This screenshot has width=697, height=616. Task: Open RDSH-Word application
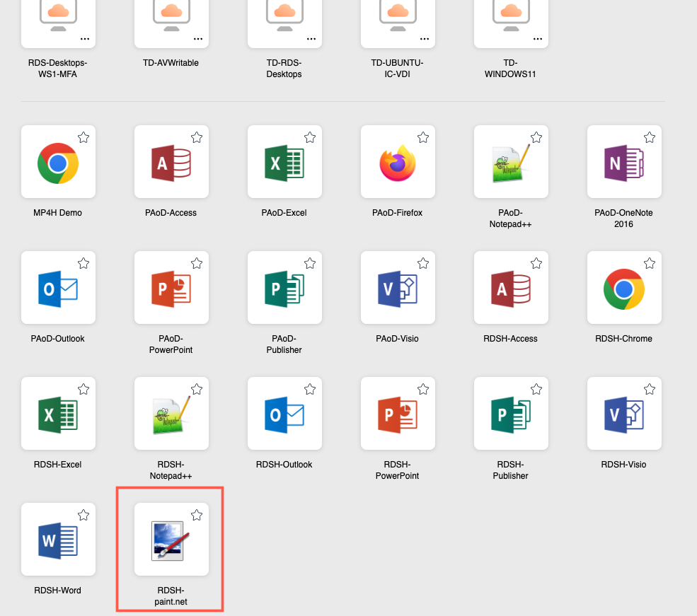pyautogui.click(x=58, y=540)
